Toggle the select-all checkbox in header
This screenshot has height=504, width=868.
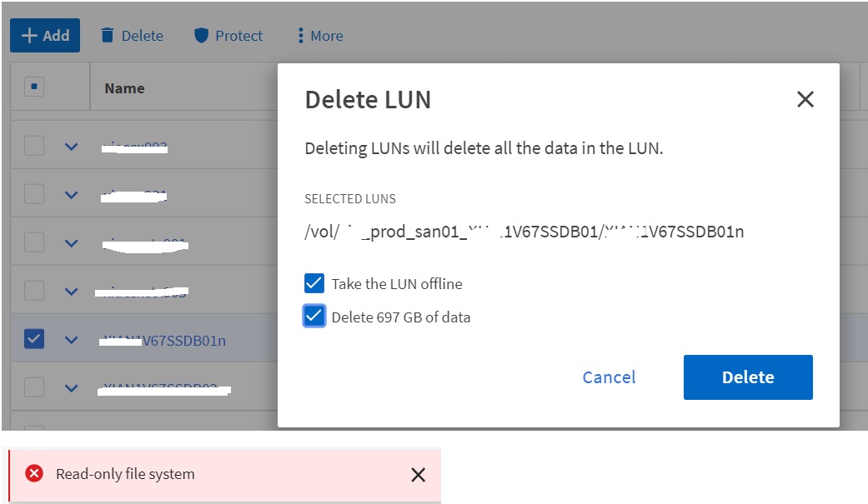(34, 87)
